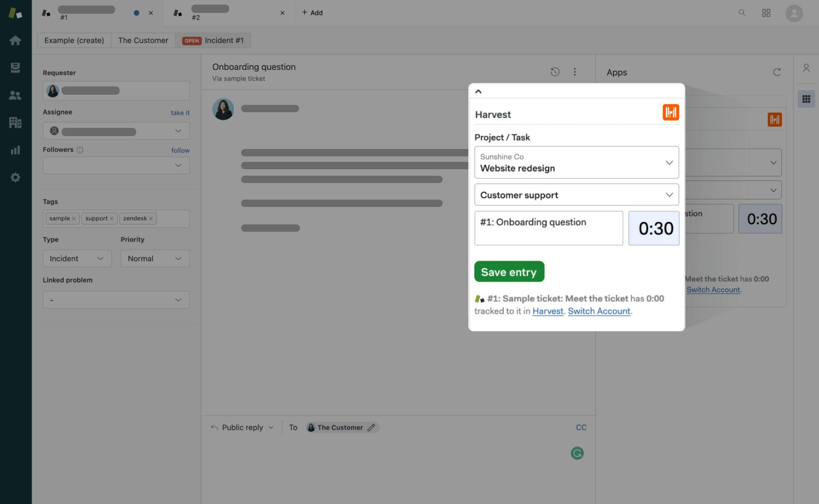Open the Apps grid icon on right sidebar

click(806, 98)
